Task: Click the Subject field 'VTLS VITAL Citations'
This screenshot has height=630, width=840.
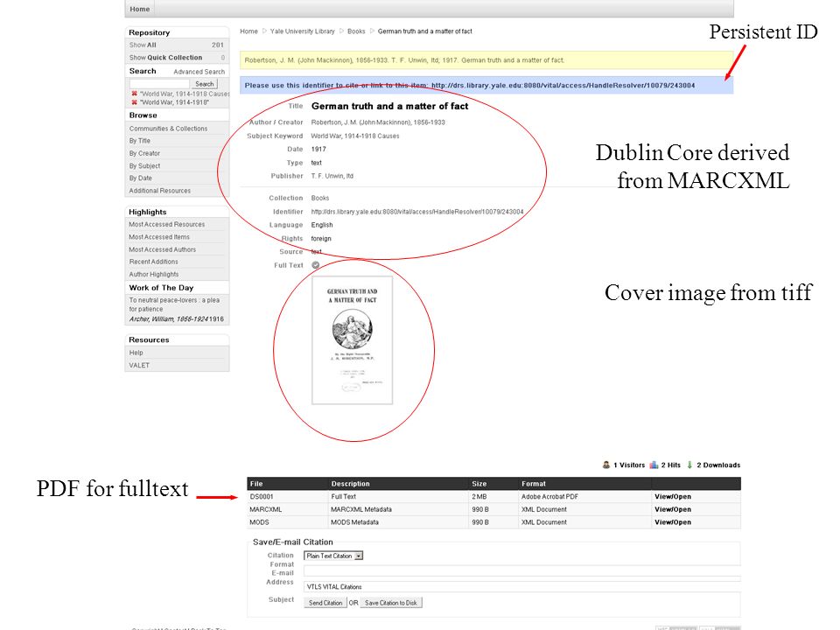Action: [x=521, y=587]
